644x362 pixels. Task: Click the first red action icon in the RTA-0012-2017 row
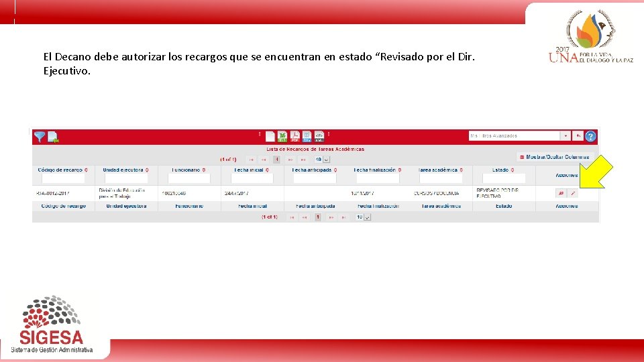(561, 193)
